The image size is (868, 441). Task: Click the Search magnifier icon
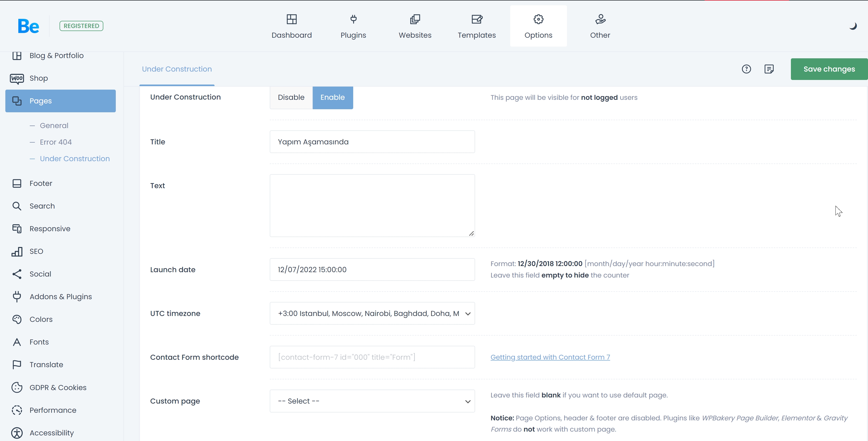pos(17,206)
